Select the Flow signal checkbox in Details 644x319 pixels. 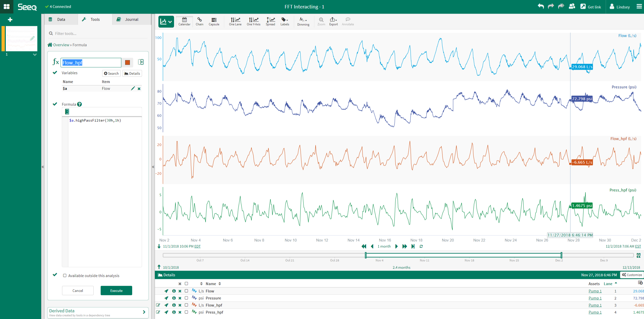click(186, 291)
